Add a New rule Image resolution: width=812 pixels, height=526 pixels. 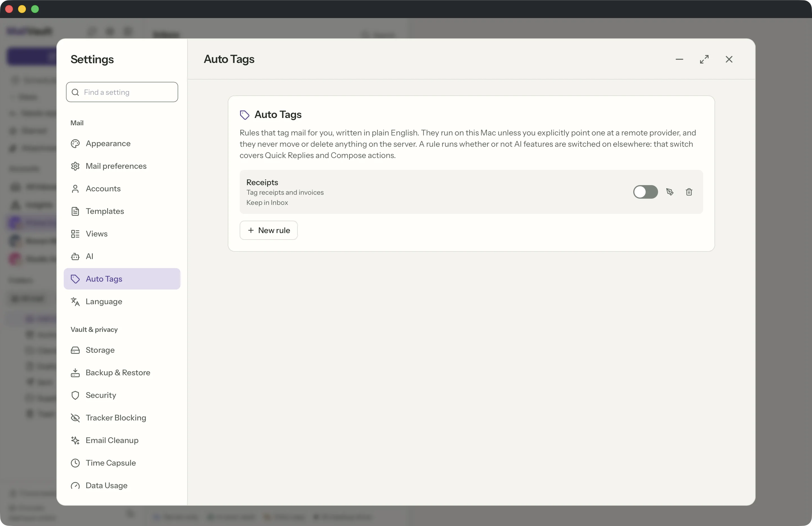(x=268, y=230)
